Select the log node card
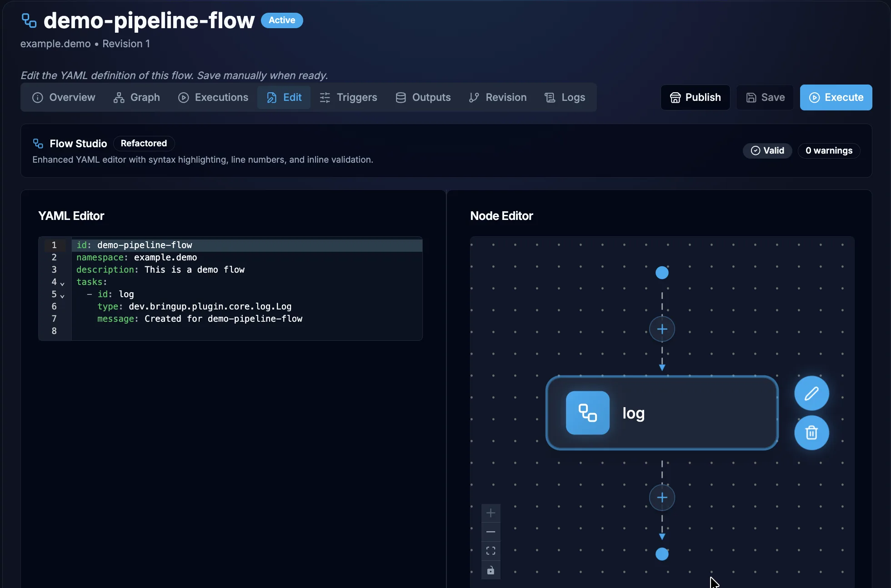The height and width of the screenshot is (588, 891). [662, 413]
